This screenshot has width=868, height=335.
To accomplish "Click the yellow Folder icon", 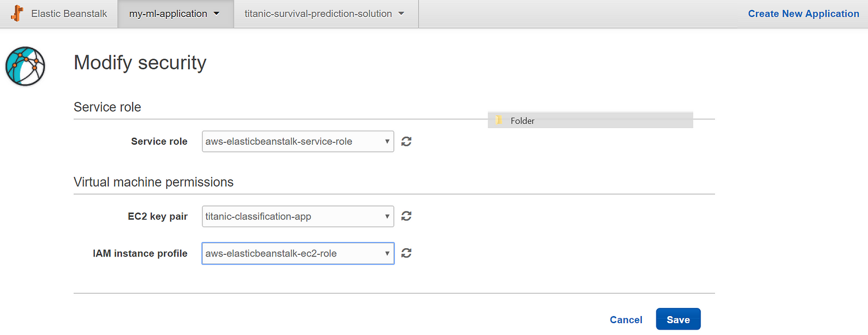I will click(499, 120).
